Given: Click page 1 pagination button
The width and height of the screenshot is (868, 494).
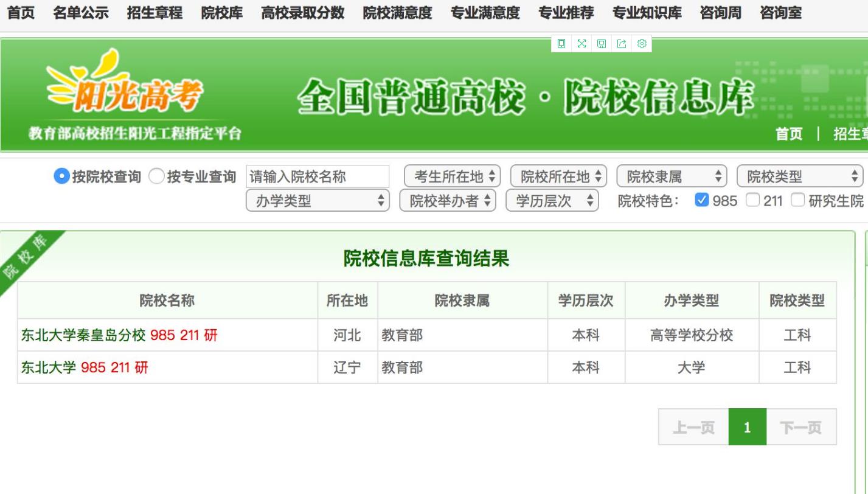Looking at the screenshot, I should click(747, 427).
